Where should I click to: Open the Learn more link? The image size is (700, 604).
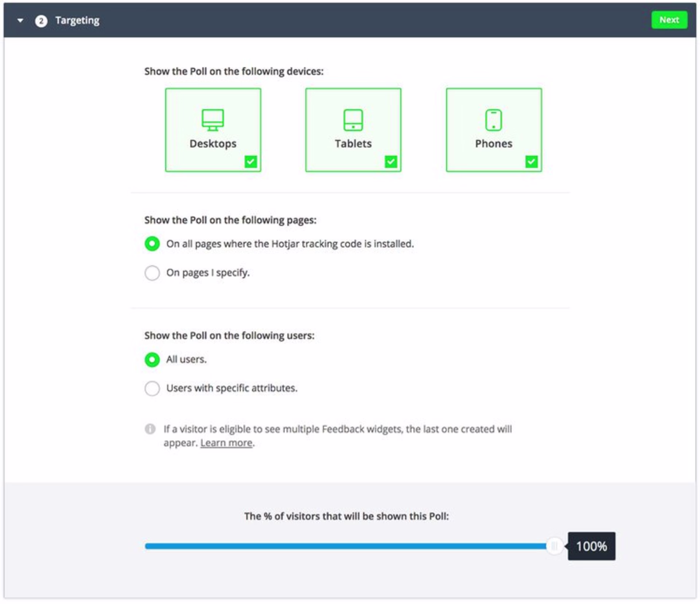tap(226, 443)
